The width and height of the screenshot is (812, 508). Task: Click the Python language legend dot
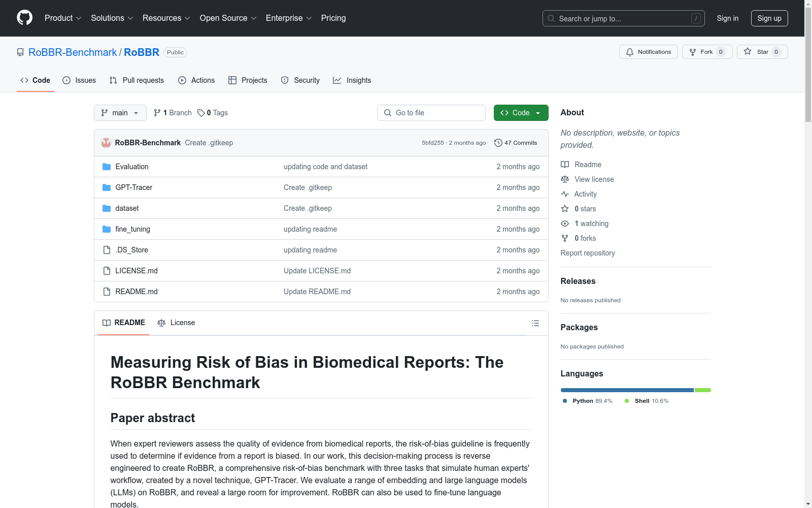coord(565,401)
